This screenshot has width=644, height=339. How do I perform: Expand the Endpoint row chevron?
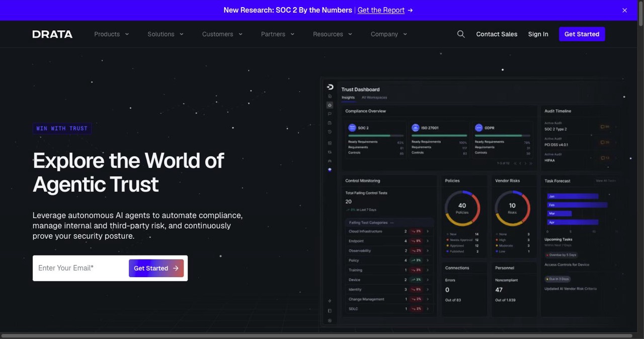428,241
